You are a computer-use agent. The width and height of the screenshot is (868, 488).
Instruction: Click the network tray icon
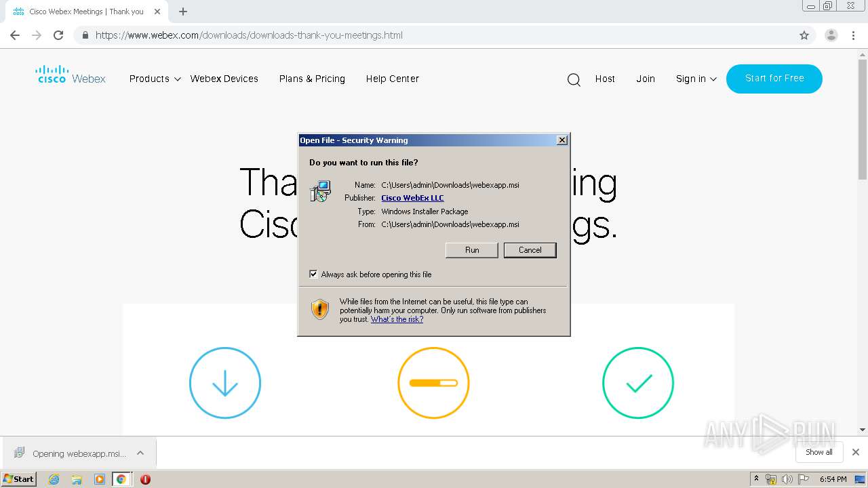point(771,479)
